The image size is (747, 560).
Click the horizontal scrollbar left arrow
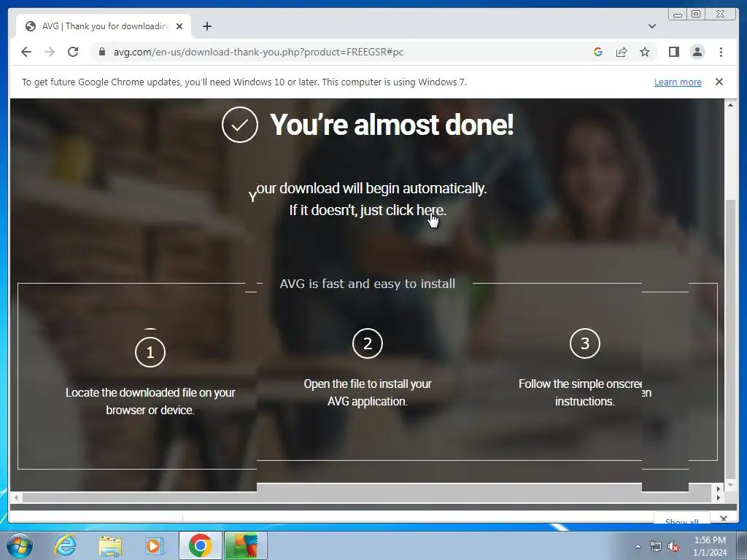point(16,497)
